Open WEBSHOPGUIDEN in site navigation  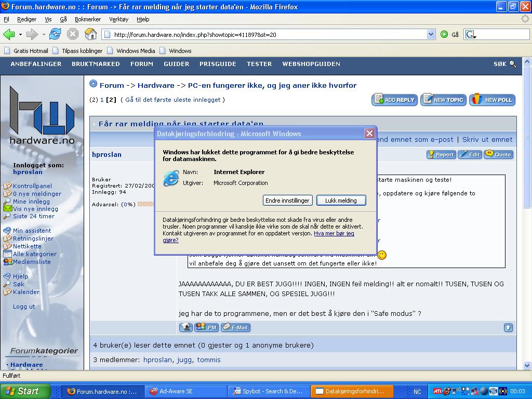tap(311, 64)
